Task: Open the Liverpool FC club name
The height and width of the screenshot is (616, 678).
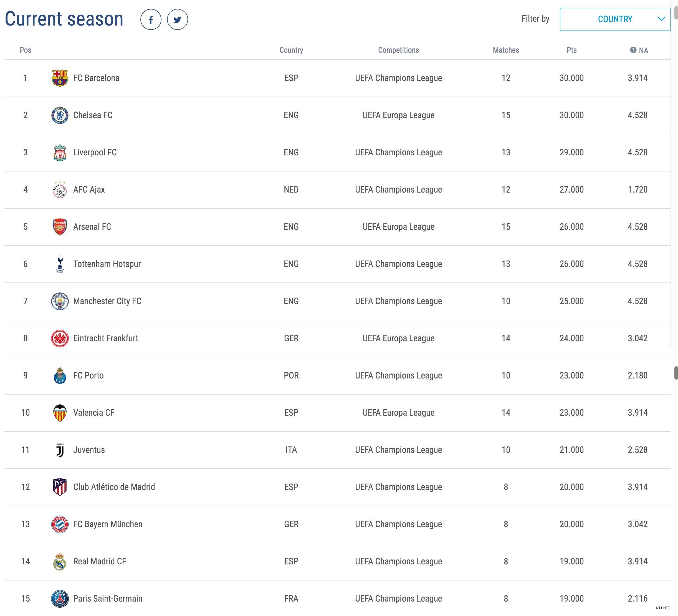Action: pos(95,152)
